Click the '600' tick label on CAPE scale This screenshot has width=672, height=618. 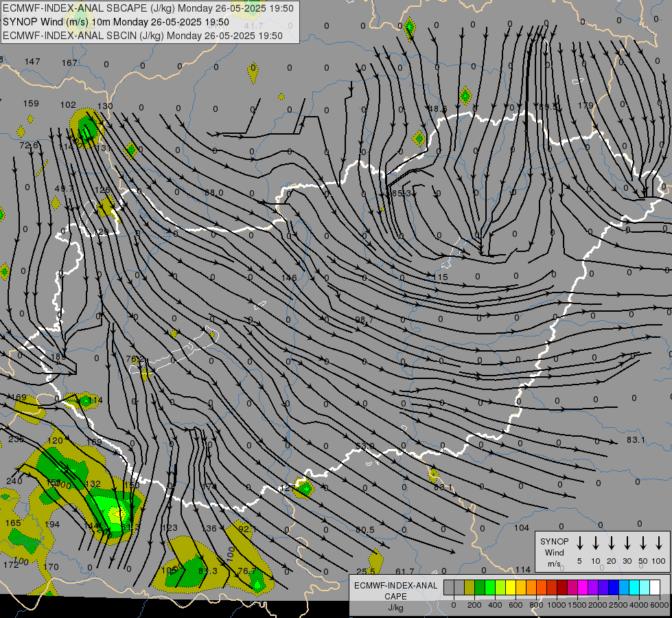tap(515, 605)
